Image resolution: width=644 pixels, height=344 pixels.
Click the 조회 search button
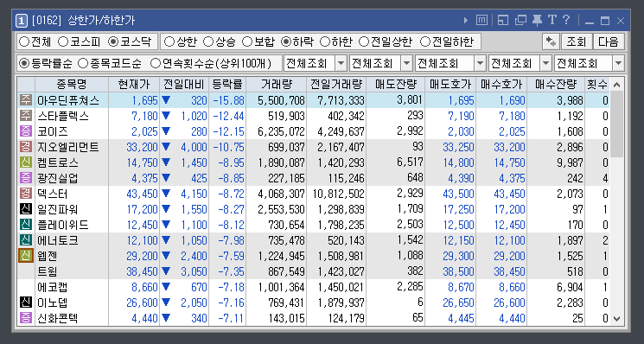(576, 41)
